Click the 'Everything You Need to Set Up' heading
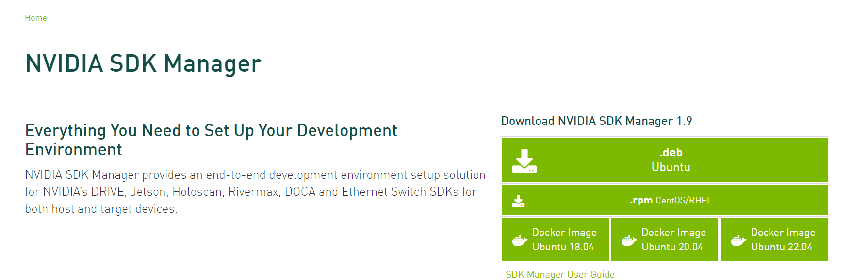 [211, 140]
